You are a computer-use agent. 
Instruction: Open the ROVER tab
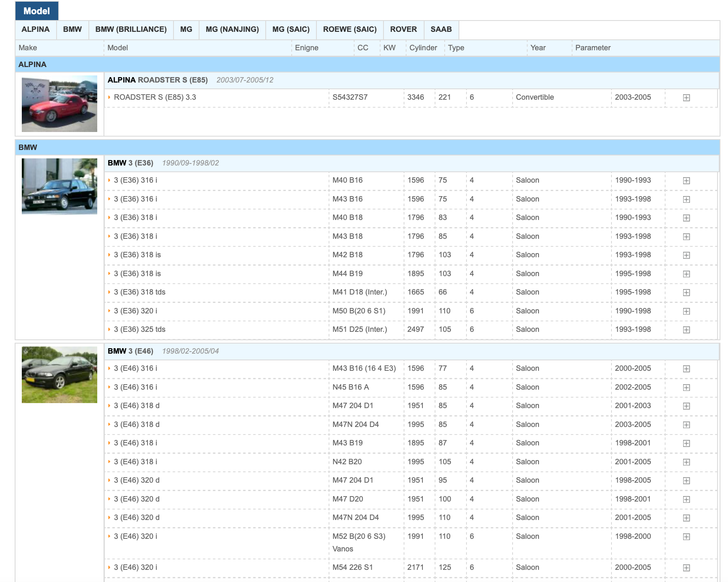403,29
